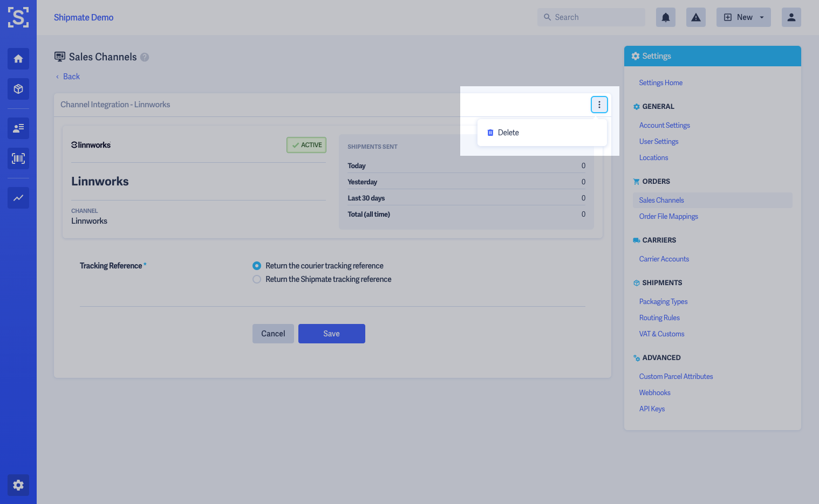Image resolution: width=819 pixels, height=504 pixels.
Task: Open Packaging Types
Action: (664, 301)
